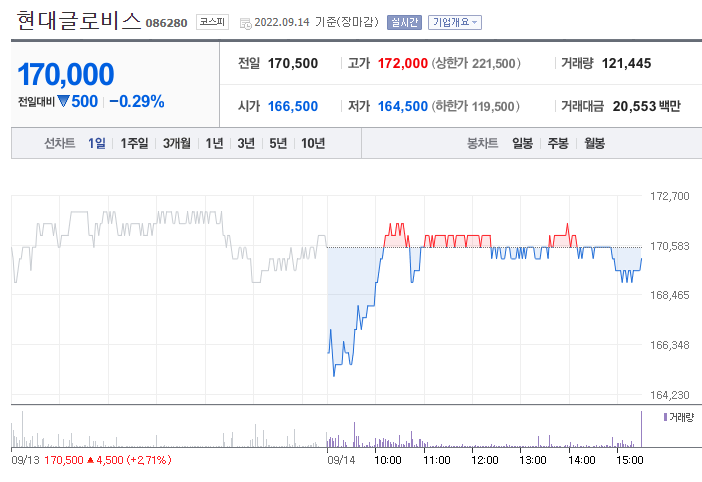
Task: Switch chart to 3년 range
Action: click(246, 143)
